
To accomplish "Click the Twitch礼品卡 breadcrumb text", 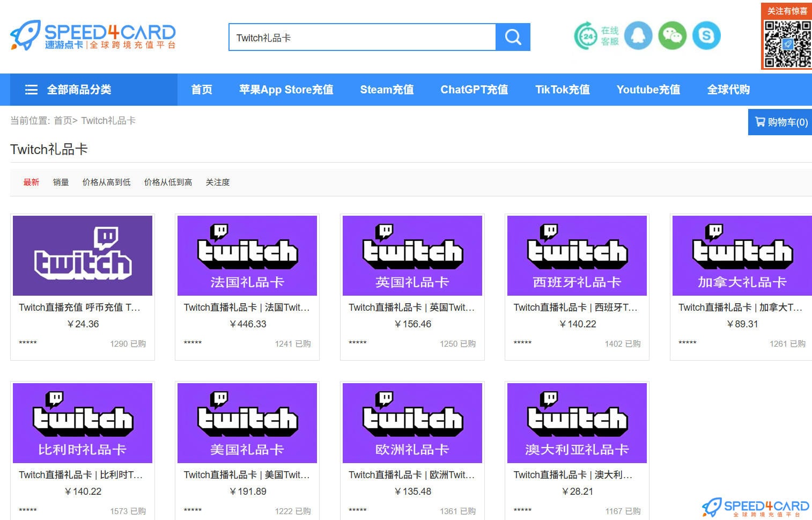I will click(108, 121).
